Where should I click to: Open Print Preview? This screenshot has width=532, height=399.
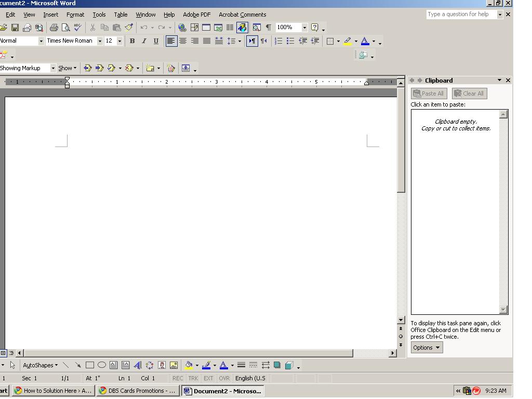tap(65, 28)
